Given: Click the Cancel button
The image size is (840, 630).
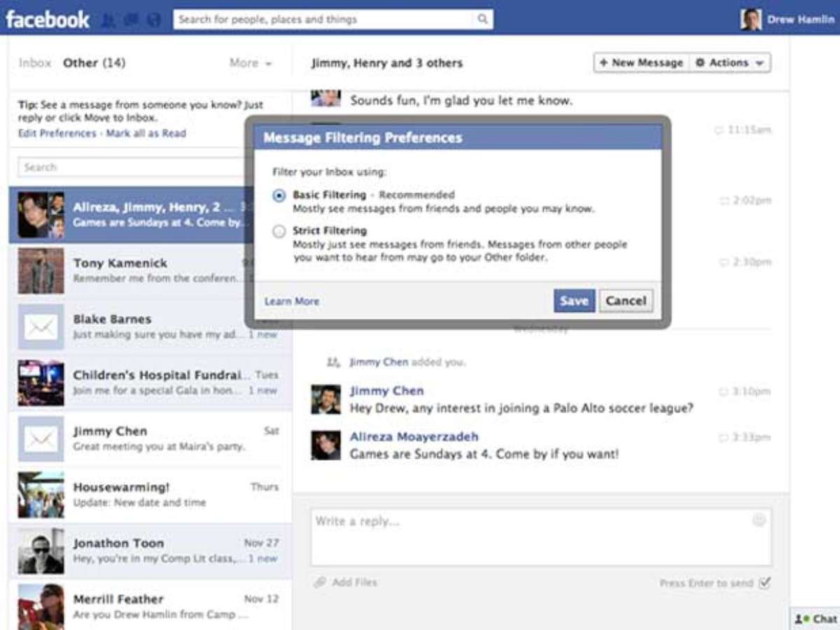Looking at the screenshot, I should (x=626, y=301).
